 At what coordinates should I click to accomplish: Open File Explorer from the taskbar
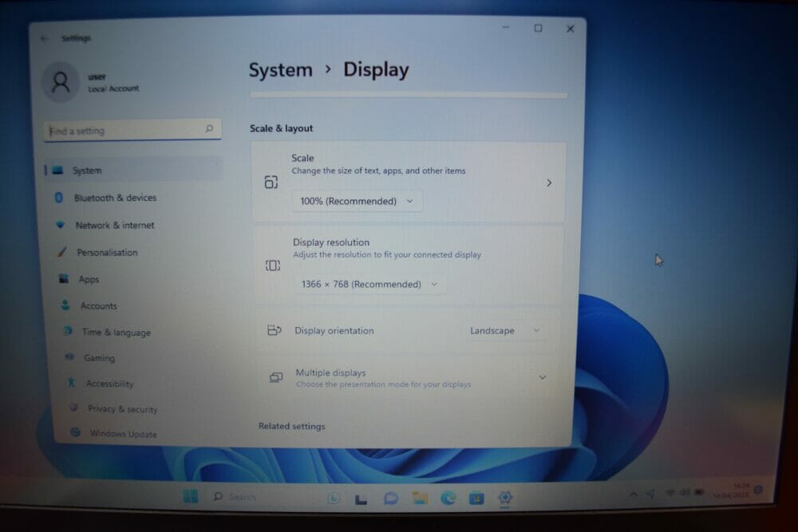(x=420, y=498)
